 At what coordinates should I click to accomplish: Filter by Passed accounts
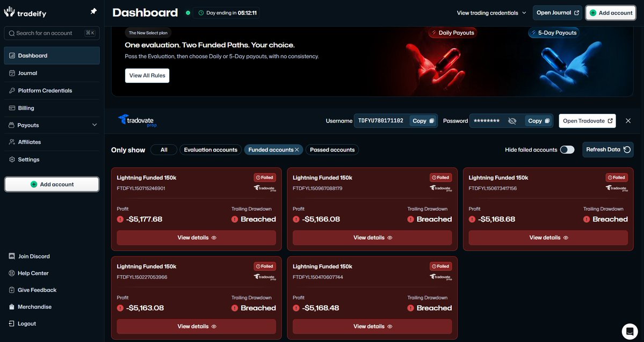point(332,149)
